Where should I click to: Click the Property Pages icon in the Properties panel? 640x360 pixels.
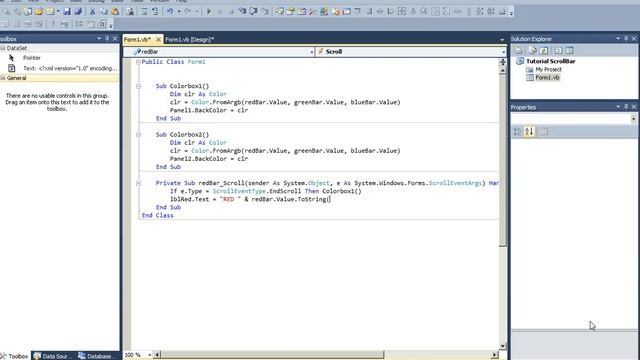coord(544,131)
